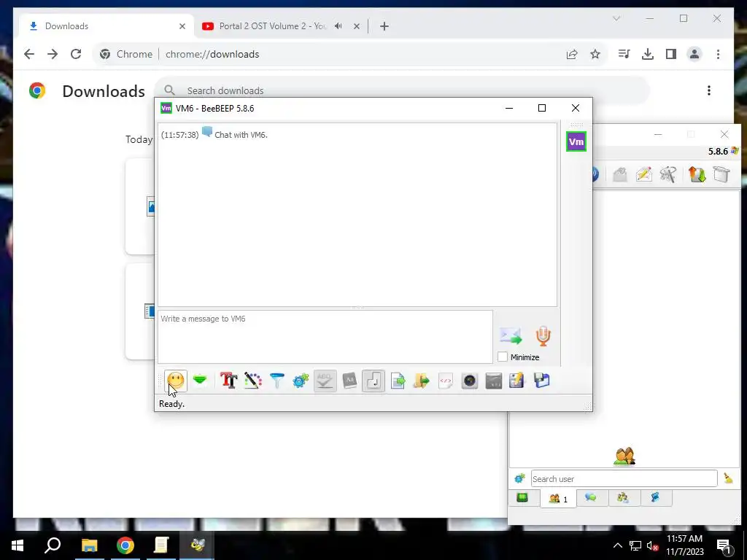Share this page from address bar
Screen dimensions: 747x560
[x=572, y=54]
